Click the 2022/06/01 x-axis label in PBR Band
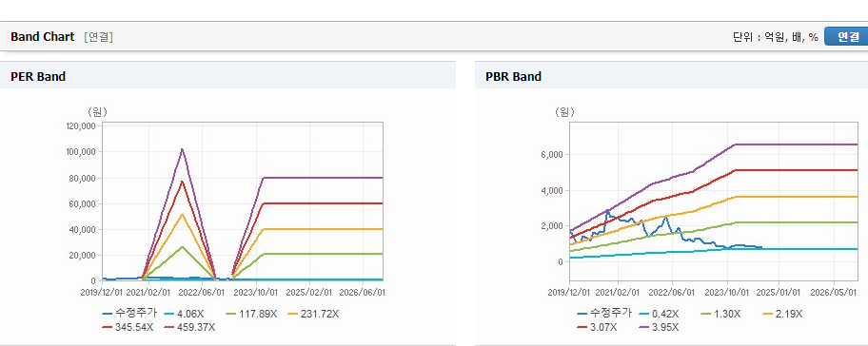This screenshot has height=346, width=868. point(672,292)
